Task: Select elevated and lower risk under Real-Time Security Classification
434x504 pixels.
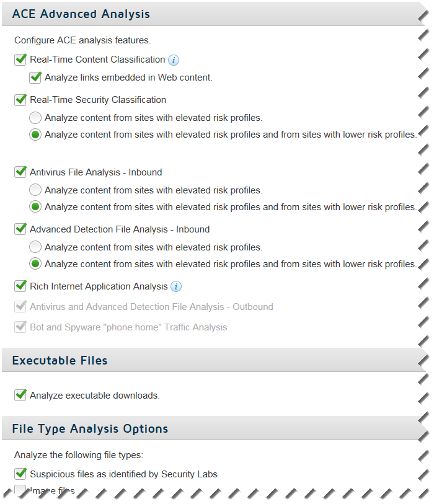Action: (x=35, y=135)
